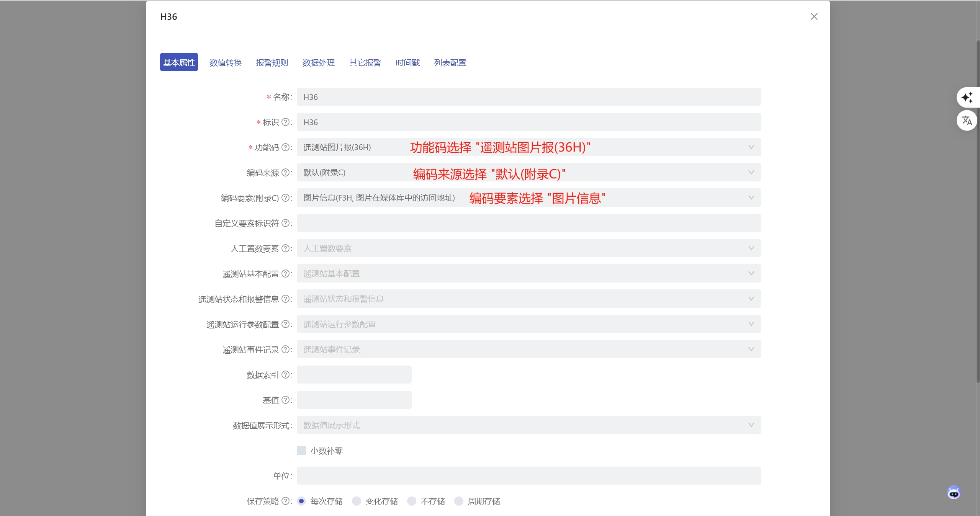Select the 不存储 radio option
The width and height of the screenshot is (980, 516).
pyautogui.click(x=412, y=501)
